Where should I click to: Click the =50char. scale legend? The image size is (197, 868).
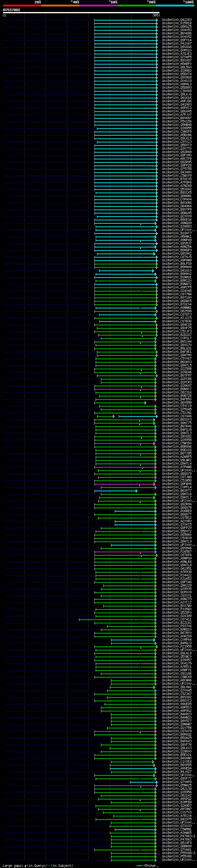tap(147, 865)
